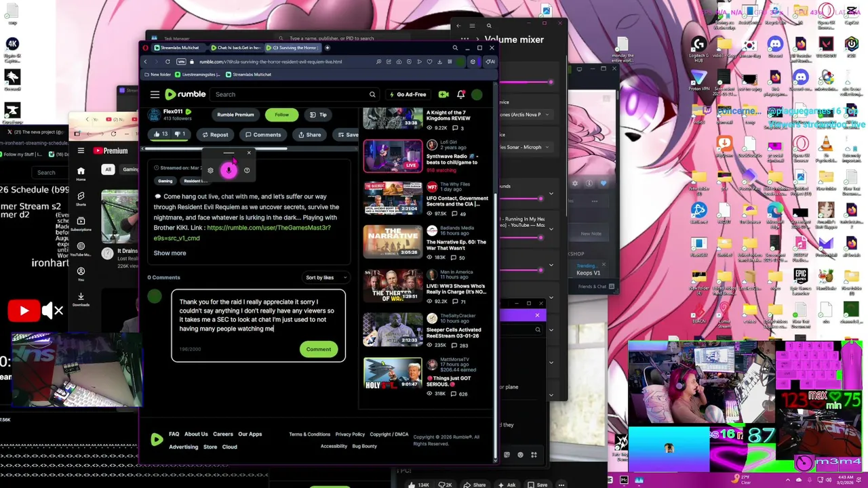
Task: Open Streamlabs Multichat bookmark
Action: point(248,75)
